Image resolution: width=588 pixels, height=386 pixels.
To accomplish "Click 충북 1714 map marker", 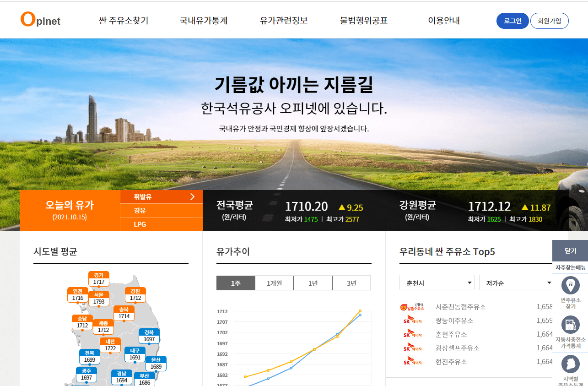I will [124, 313].
